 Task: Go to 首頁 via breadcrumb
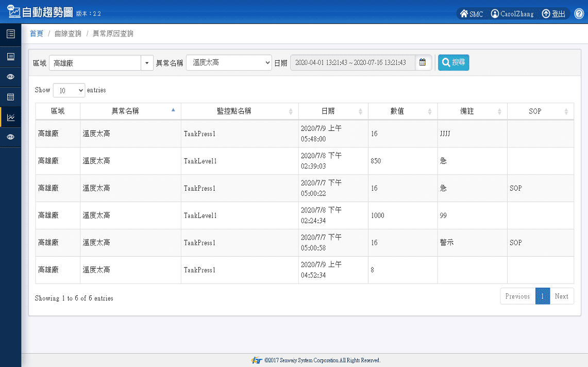coord(36,34)
